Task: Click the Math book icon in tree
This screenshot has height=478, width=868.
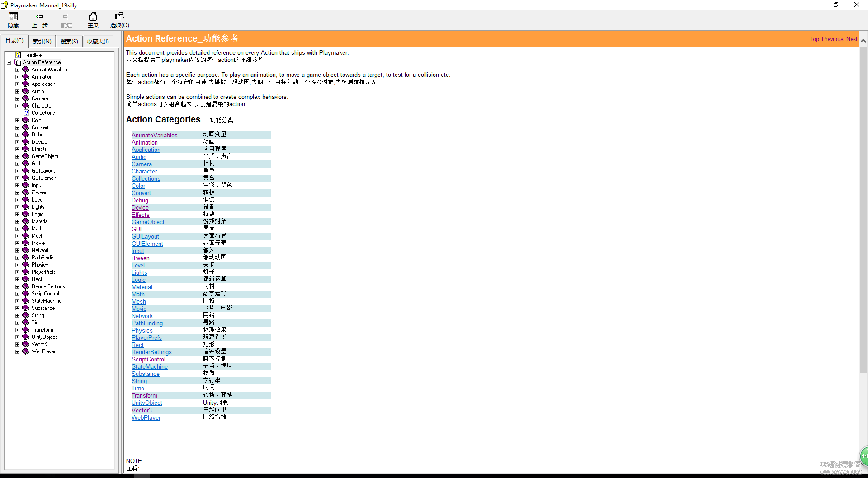Action: (x=26, y=229)
